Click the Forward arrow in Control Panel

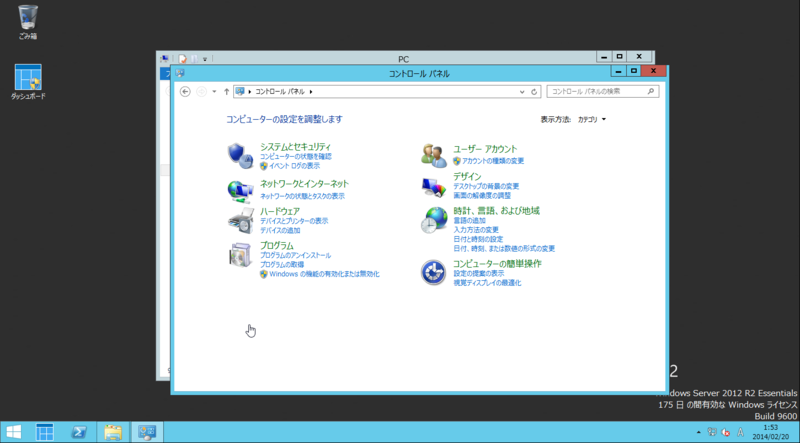(202, 91)
